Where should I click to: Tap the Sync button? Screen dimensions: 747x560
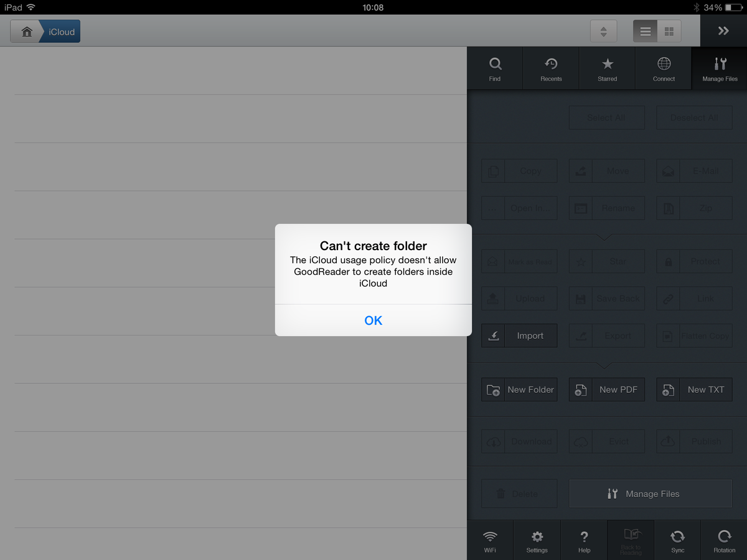[677, 540]
